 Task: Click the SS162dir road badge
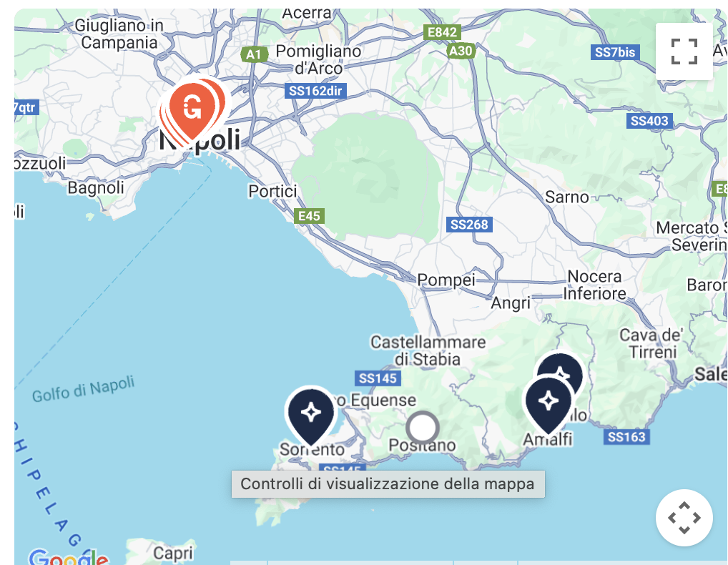[x=315, y=91]
